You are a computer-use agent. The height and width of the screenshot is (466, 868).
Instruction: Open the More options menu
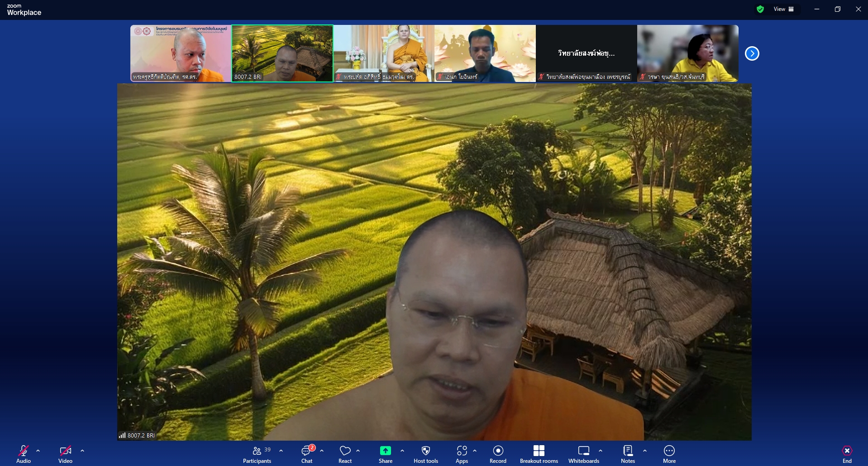click(669, 454)
